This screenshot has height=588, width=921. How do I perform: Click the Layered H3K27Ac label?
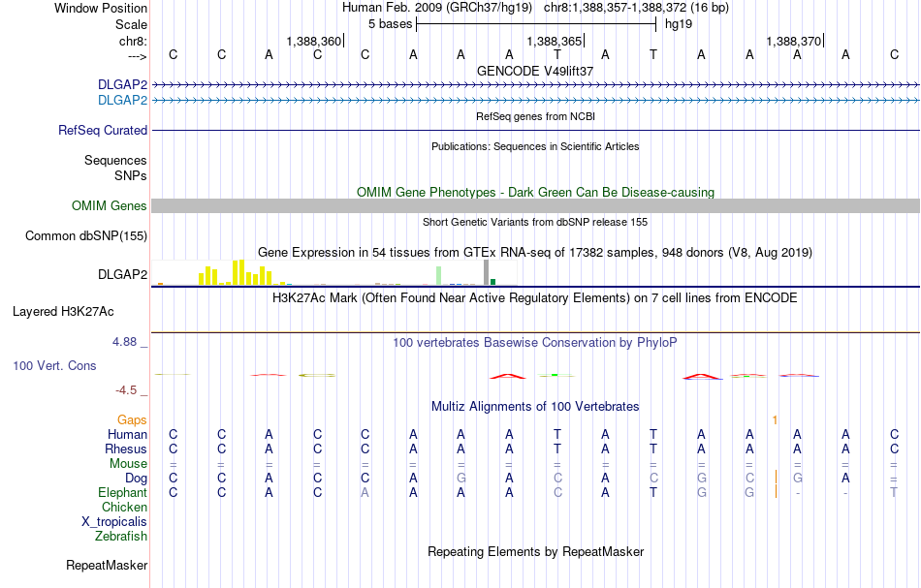click(63, 312)
